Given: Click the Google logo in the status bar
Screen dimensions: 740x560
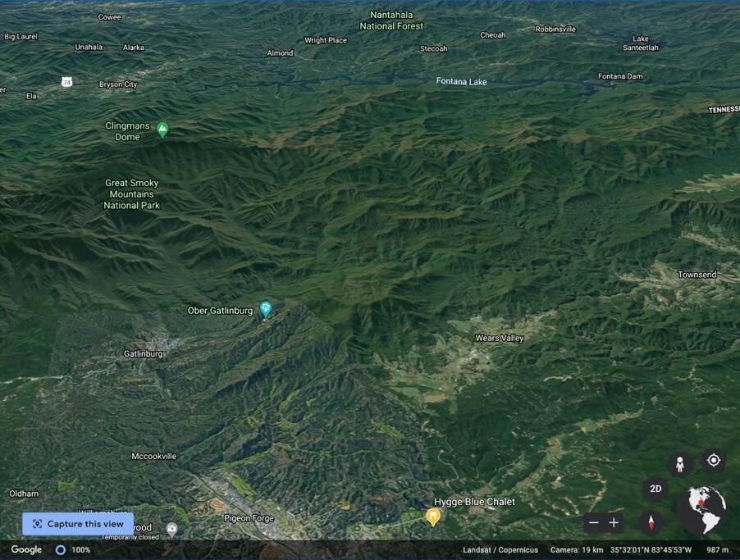Looking at the screenshot, I should point(26,549).
